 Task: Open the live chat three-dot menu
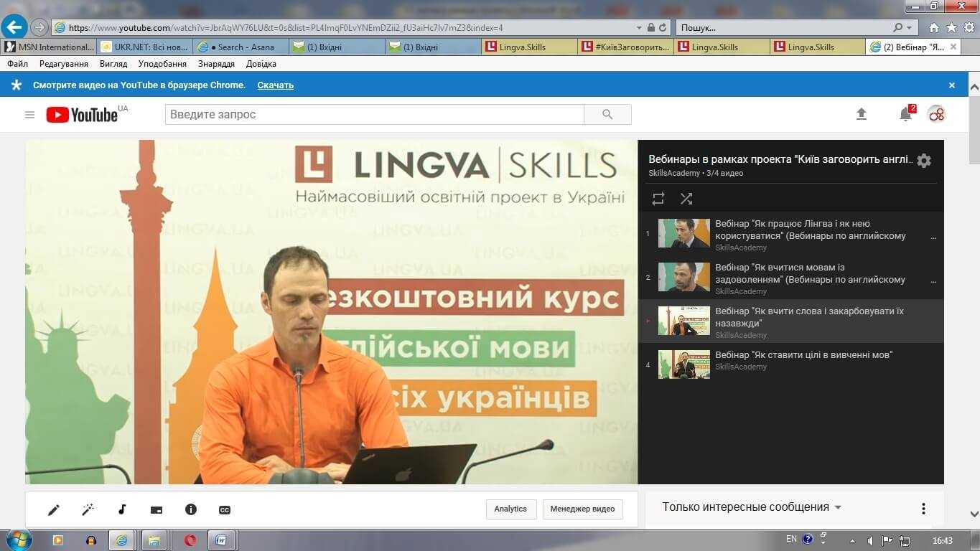(x=923, y=509)
